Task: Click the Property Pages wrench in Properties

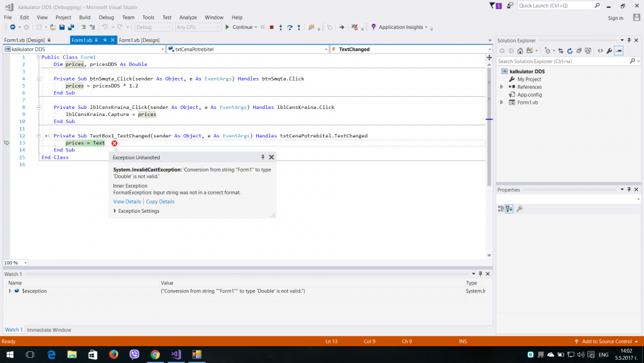Action: click(520, 209)
